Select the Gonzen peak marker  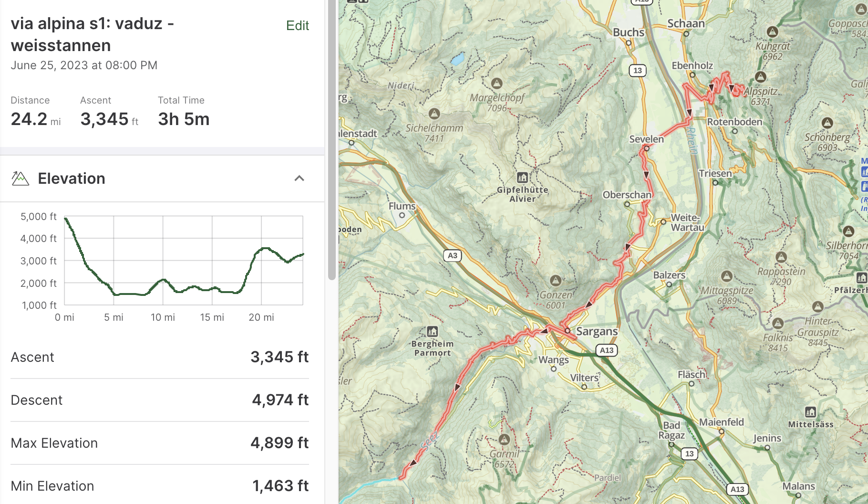(555, 281)
